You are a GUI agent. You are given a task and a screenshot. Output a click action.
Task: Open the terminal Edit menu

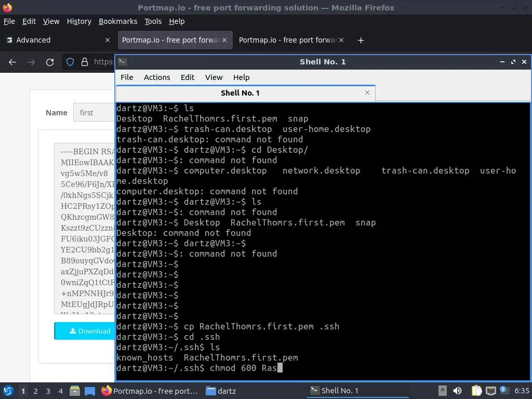pyautogui.click(x=188, y=77)
